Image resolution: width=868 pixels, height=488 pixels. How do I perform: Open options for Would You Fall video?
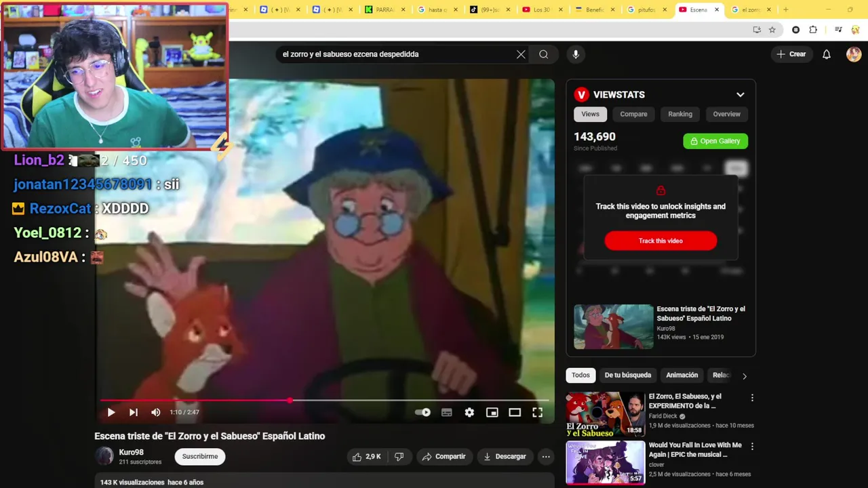[x=752, y=447]
